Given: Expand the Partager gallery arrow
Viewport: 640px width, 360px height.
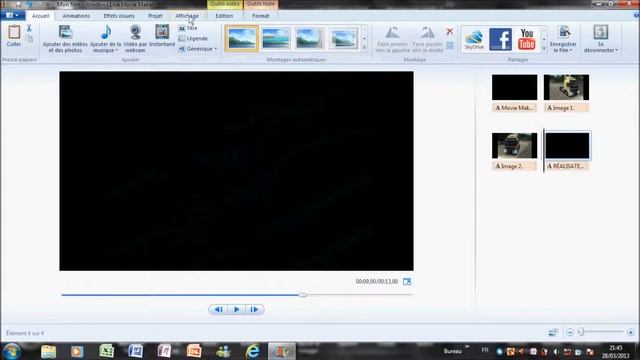Looking at the screenshot, I should pyautogui.click(x=544, y=49).
